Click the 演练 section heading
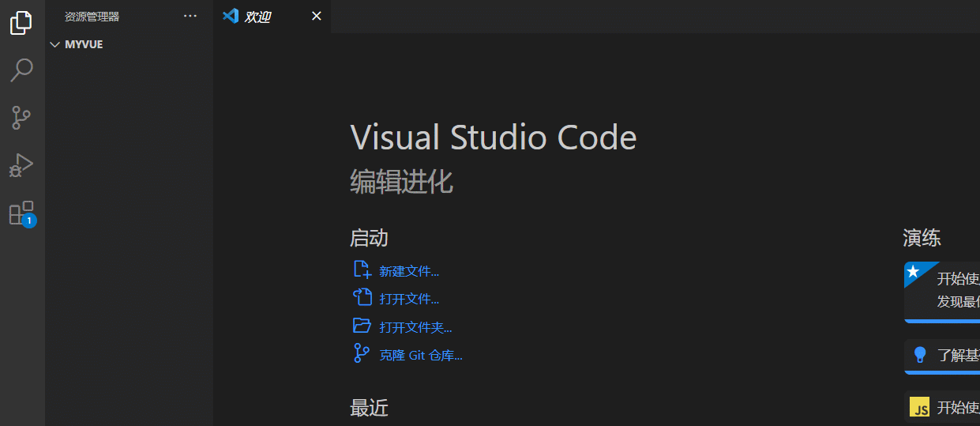Screen dimensions: 980x426 click(922, 238)
